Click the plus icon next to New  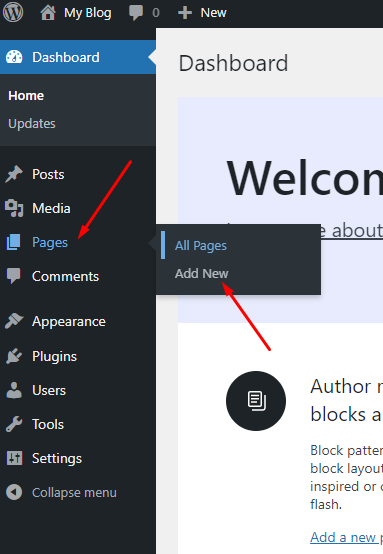pyautogui.click(x=185, y=13)
